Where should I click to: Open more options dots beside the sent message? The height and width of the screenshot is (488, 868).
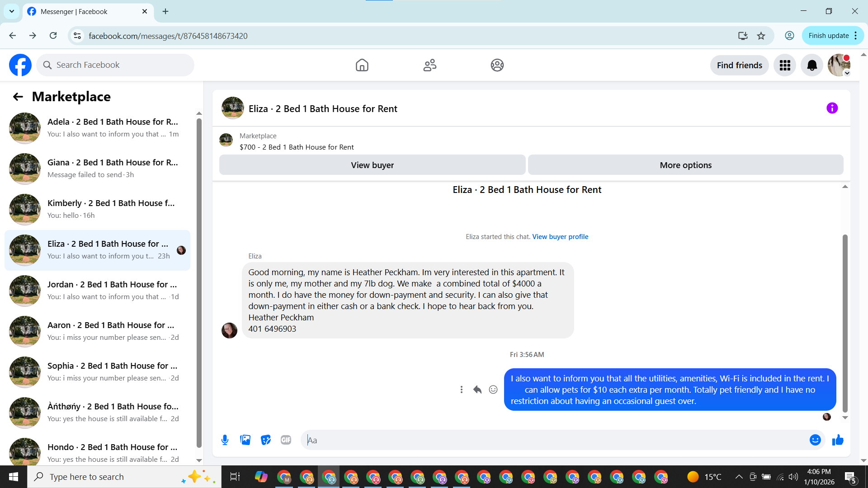[461, 389]
